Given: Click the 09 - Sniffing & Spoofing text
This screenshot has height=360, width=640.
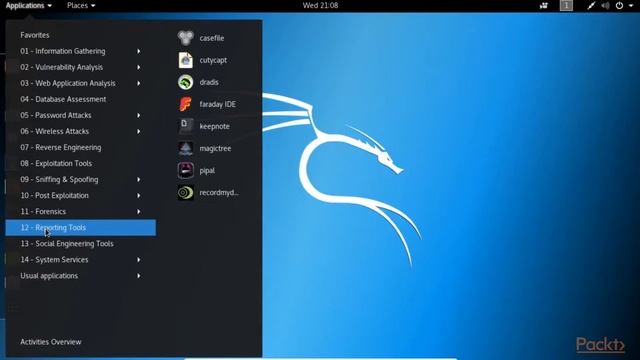Looking at the screenshot, I should point(59,180).
